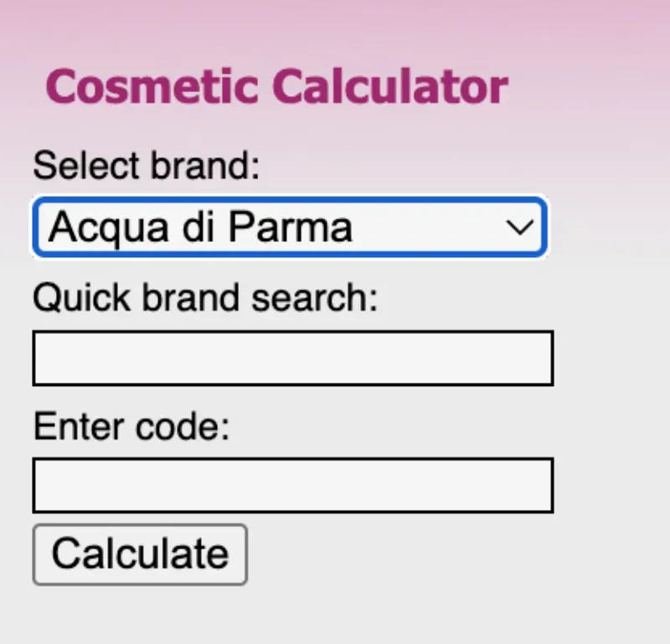Click the chevron arrow in brand selector

522,227
